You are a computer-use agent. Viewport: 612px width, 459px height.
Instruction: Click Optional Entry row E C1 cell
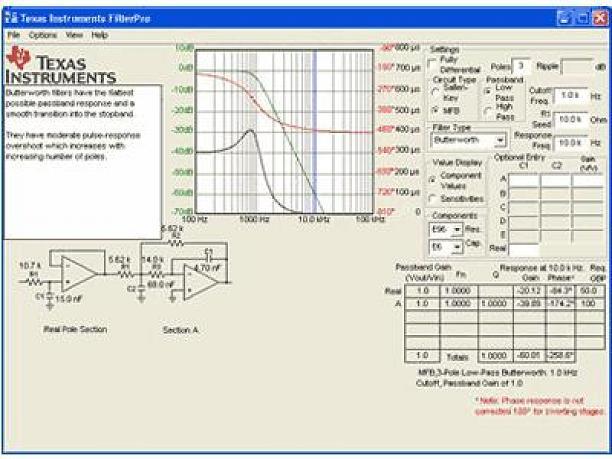click(524, 235)
